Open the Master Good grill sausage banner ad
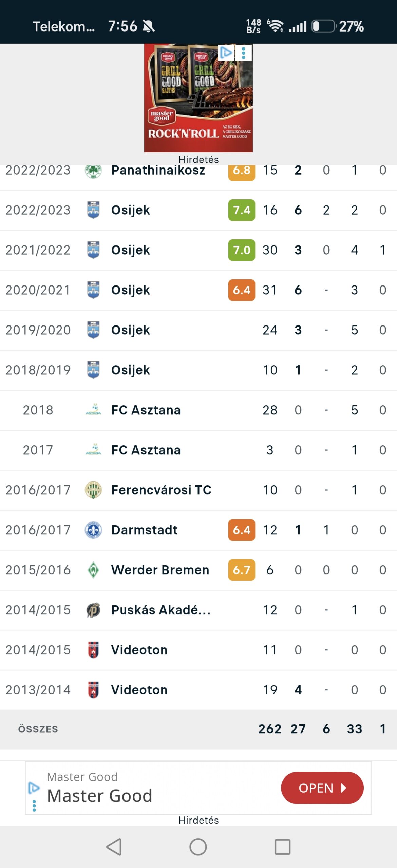The image size is (397, 868). [198, 98]
